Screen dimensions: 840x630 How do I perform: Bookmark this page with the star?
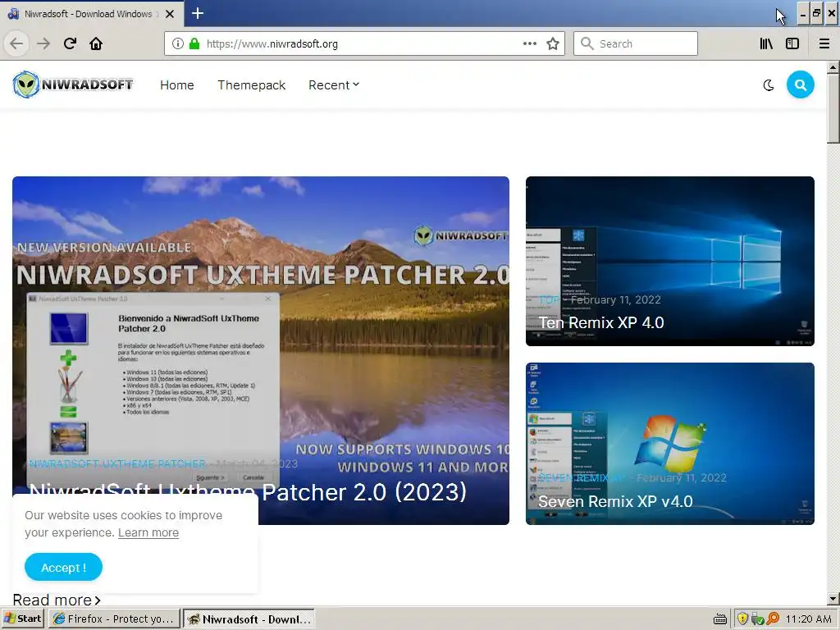pos(553,43)
